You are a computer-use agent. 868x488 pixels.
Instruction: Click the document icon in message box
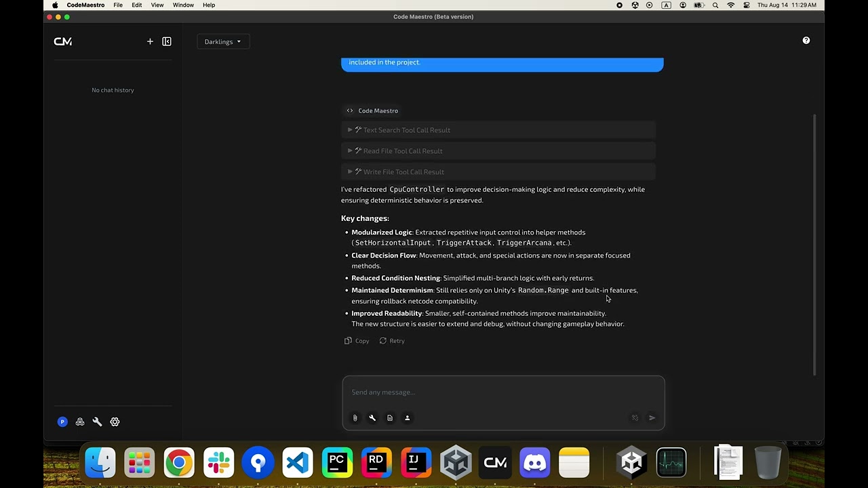point(390,418)
